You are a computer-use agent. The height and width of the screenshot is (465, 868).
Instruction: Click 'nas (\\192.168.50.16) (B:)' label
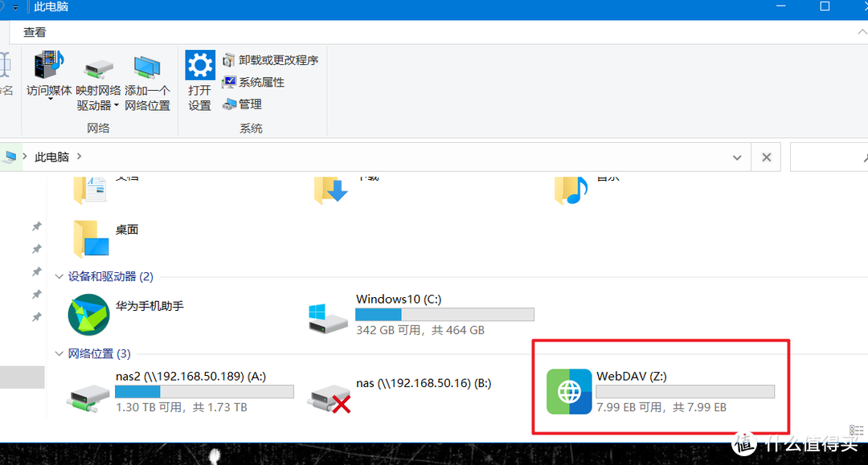tap(424, 383)
